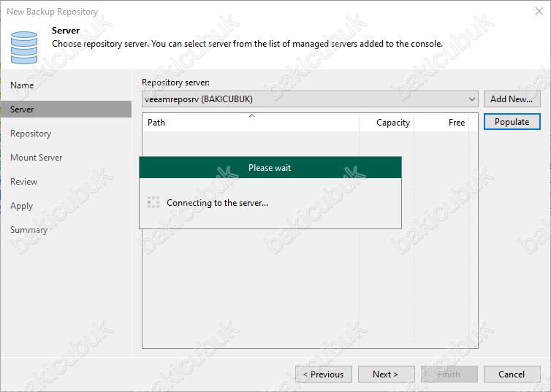Click the sort arrow above Path column
The width and height of the screenshot is (551, 392).
pos(251,116)
